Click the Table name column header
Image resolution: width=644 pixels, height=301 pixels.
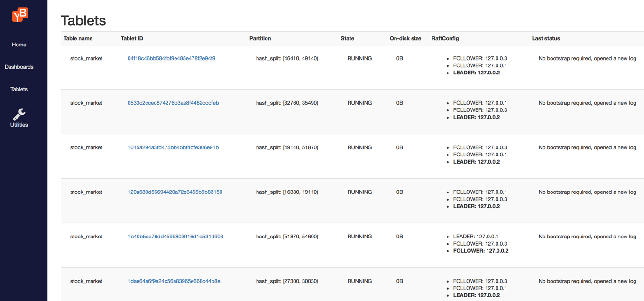(x=78, y=38)
